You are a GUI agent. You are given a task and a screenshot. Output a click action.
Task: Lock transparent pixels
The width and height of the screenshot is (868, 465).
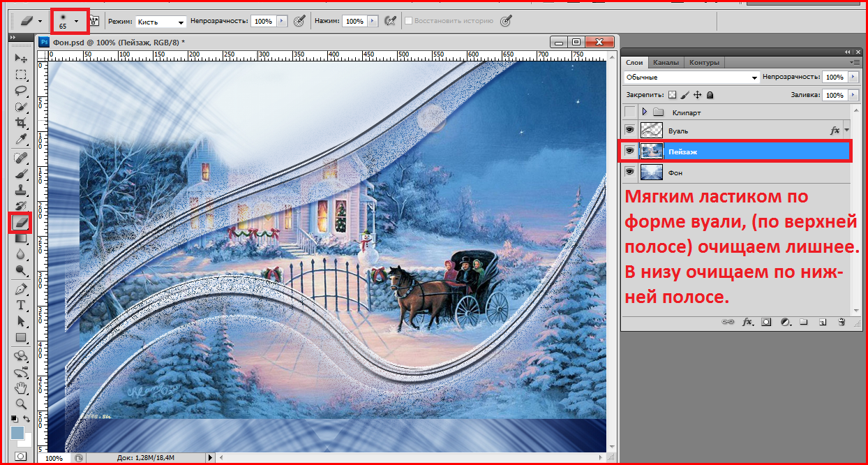673,94
